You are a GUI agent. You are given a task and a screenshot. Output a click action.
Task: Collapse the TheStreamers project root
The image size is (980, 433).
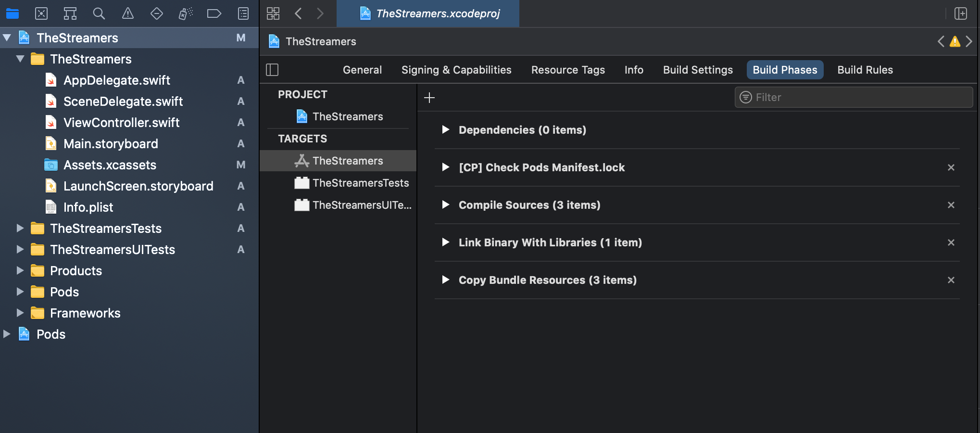(x=7, y=38)
